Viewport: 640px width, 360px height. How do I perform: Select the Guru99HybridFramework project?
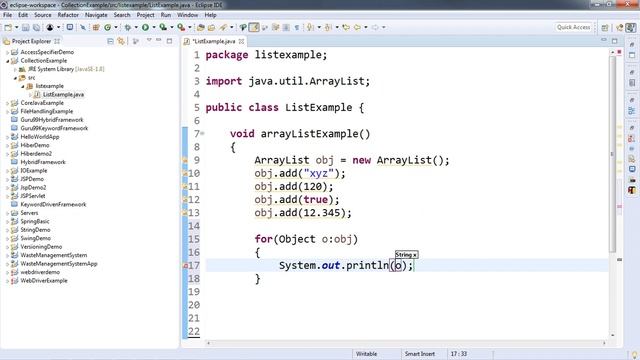[x=52, y=120]
